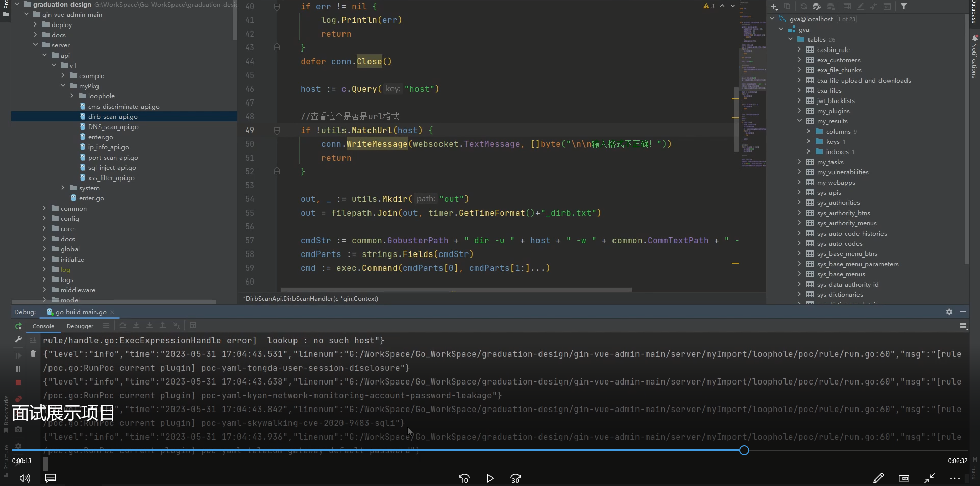
Task: Select the my_vulnerabilities table
Action: [842, 172]
